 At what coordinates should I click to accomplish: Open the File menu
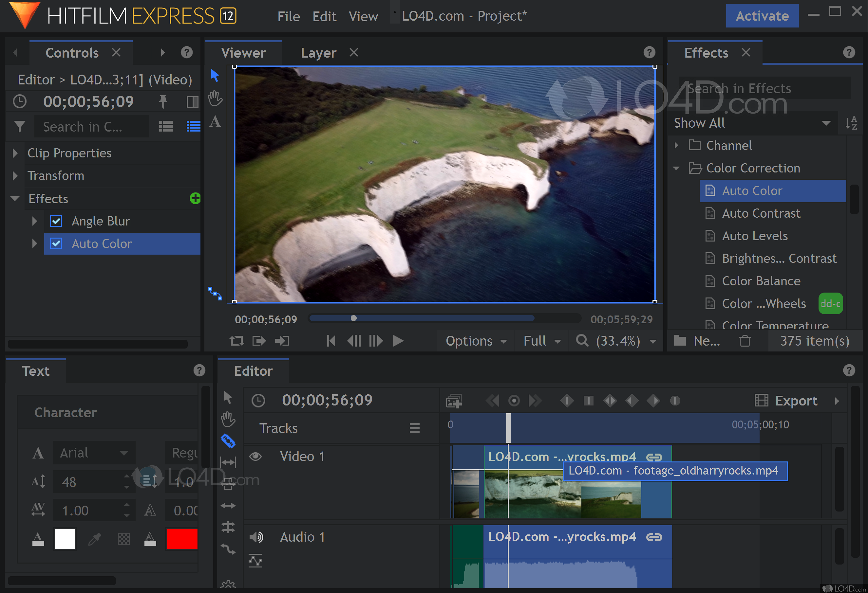pos(288,16)
